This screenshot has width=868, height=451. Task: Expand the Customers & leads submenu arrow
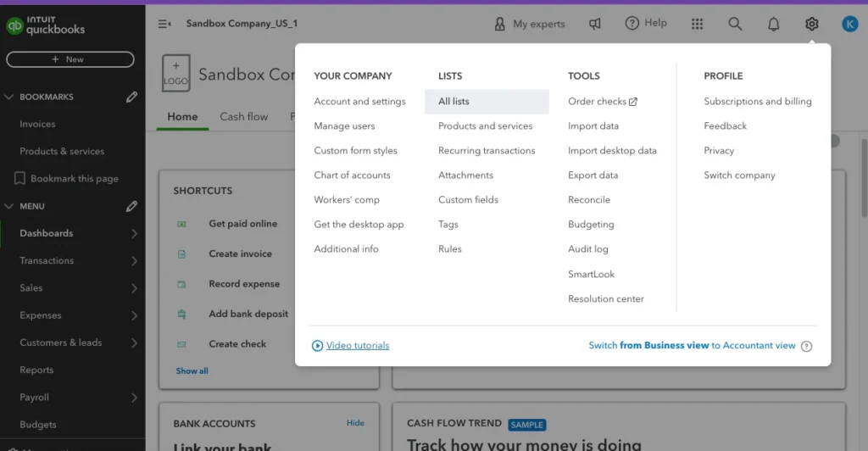pos(134,342)
